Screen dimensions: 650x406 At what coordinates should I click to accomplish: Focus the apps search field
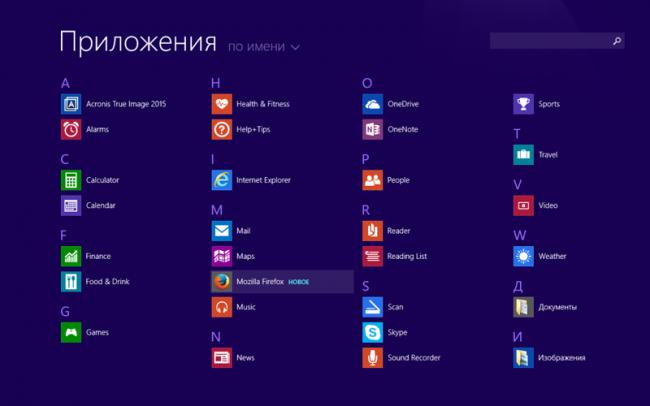tap(557, 41)
